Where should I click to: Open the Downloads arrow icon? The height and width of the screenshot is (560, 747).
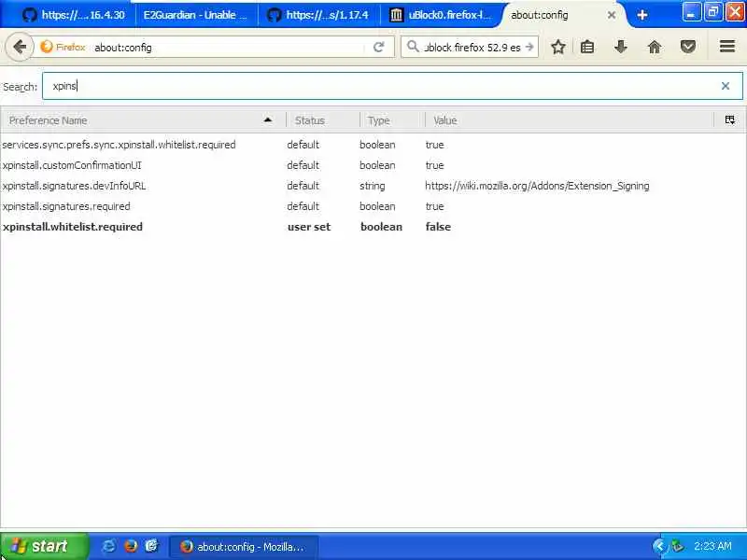tap(620, 47)
